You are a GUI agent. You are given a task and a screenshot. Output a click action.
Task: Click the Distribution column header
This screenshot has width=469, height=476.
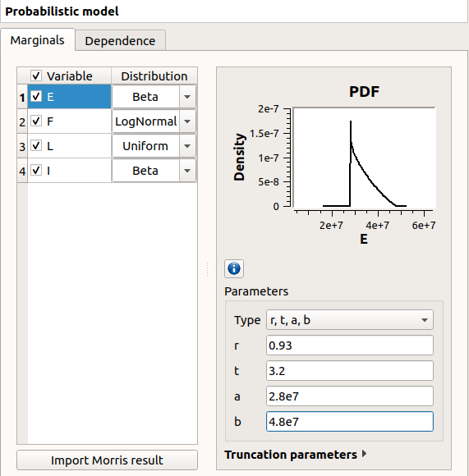point(154,76)
